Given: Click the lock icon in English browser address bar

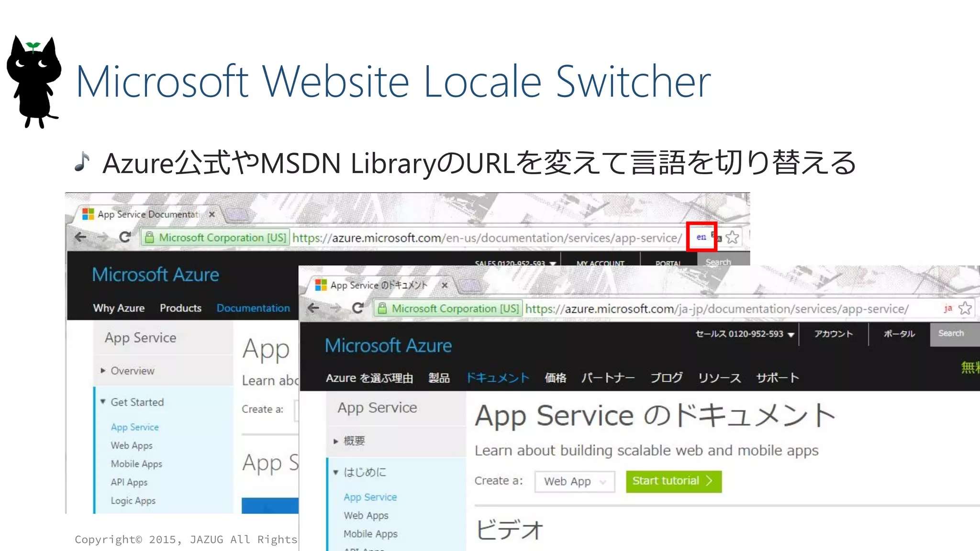Looking at the screenshot, I should tap(150, 237).
